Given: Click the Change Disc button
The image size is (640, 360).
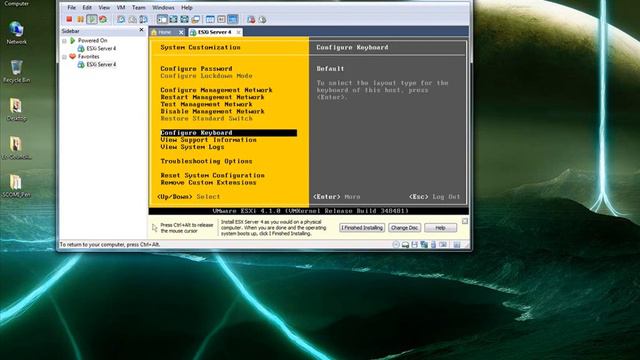Looking at the screenshot, I should coord(404,228).
